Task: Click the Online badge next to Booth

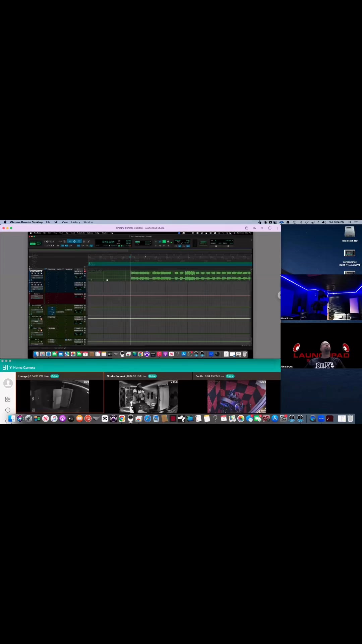Action: click(x=230, y=376)
